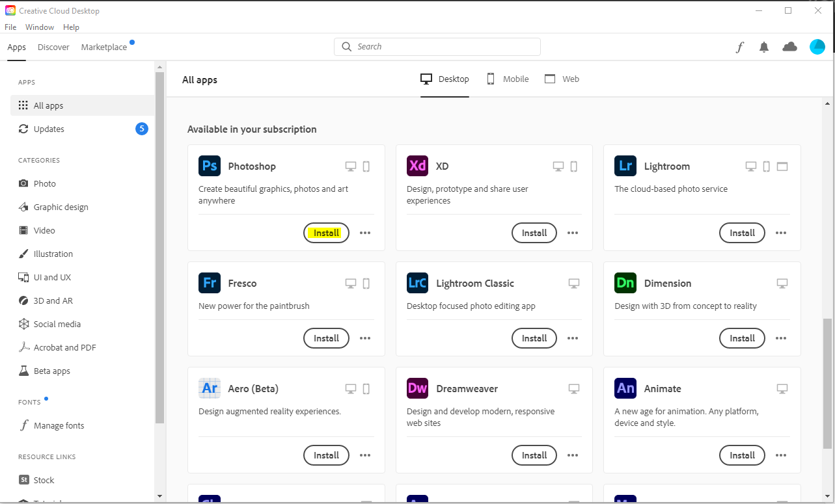This screenshot has width=835, height=504.
Task: Click the Photoshop app icon
Action: (210, 166)
